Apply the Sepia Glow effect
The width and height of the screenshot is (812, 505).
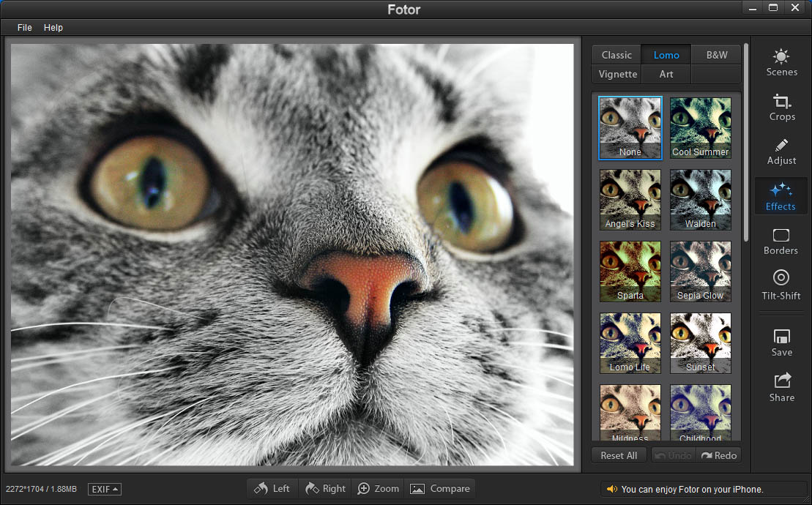tap(700, 272)
